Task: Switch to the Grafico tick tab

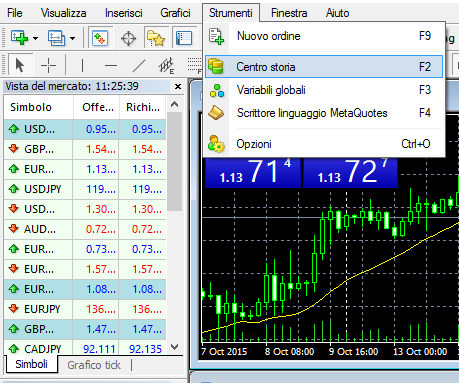Action: pos(94,365)
